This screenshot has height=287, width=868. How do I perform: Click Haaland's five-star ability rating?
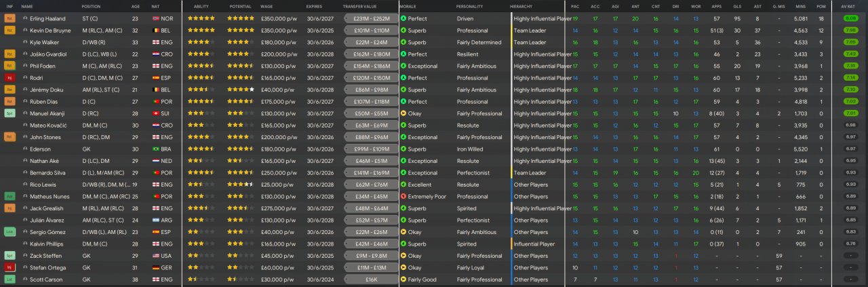click(201, 19)
